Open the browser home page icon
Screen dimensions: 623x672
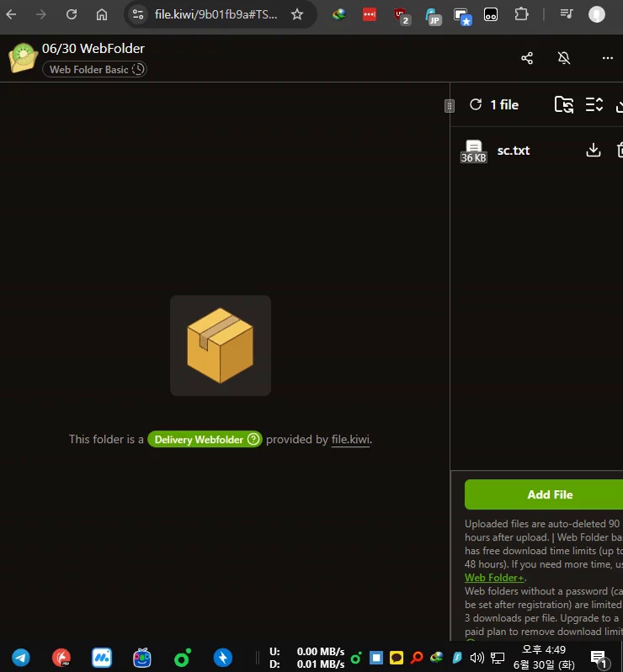pos(102,14)
